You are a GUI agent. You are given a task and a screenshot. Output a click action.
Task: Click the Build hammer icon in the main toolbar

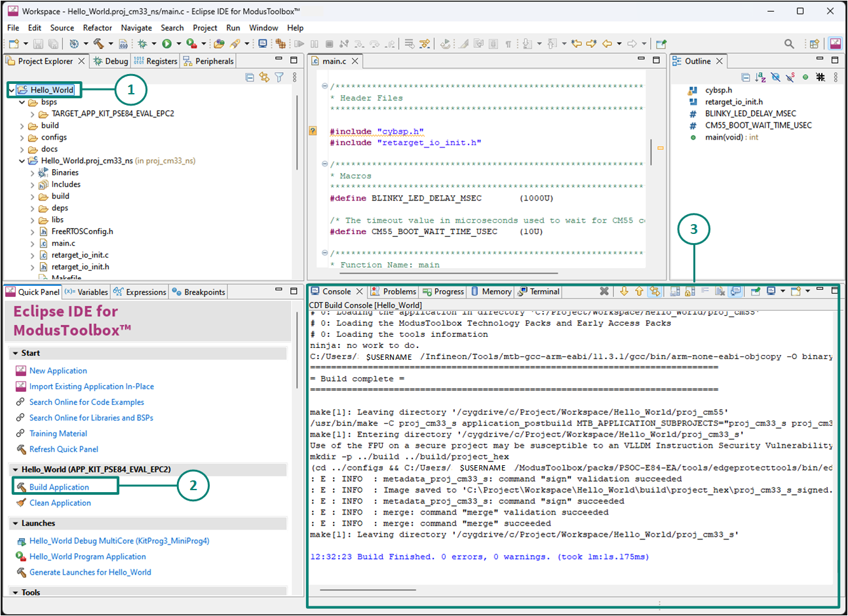tap(98, 44)
